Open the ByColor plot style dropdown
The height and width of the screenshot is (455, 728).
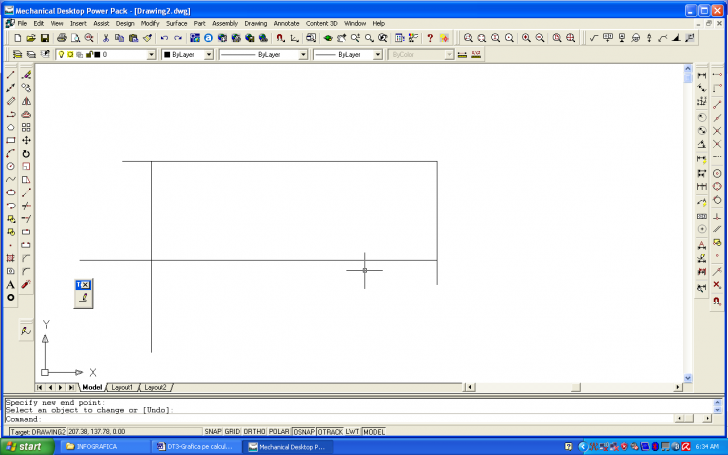(449, 55)
